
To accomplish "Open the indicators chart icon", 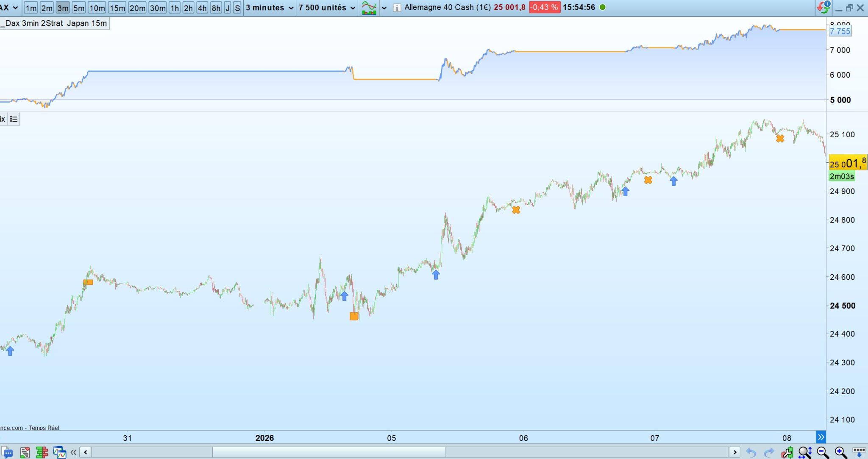I will [369, 8].
